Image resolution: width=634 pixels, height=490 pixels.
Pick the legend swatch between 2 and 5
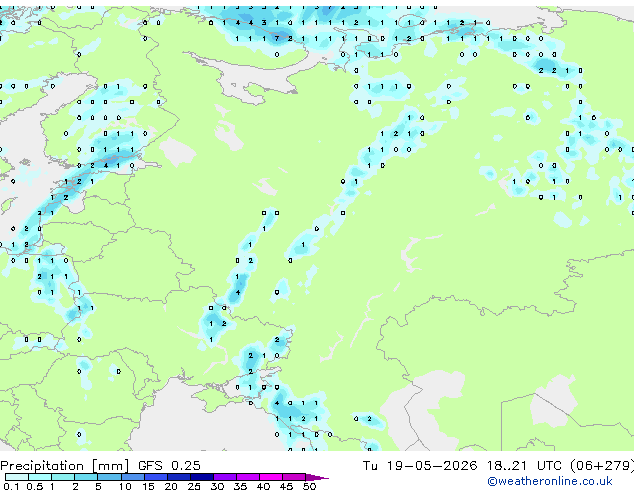[86, 477]
